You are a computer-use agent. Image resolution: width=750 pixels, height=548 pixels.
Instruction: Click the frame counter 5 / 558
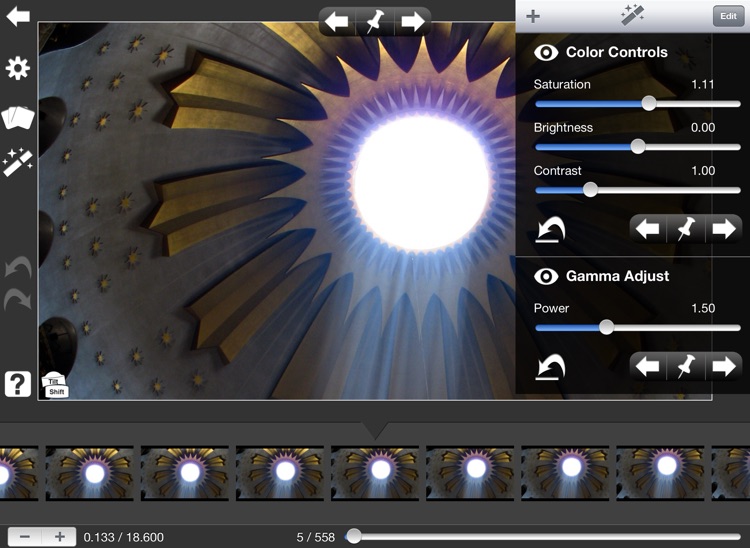315,537
